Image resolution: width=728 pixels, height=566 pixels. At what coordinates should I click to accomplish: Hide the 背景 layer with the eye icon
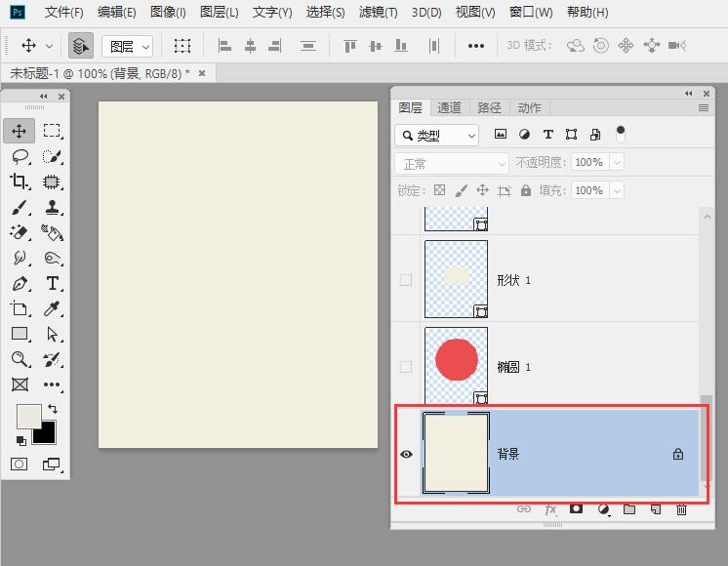(406, 454)
